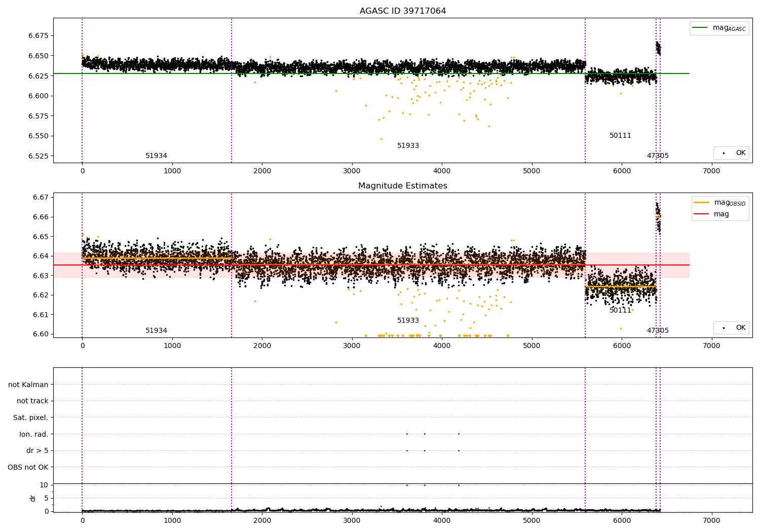
Task: Click the AGASC ID 39717064 plot title
Action: 403,11
